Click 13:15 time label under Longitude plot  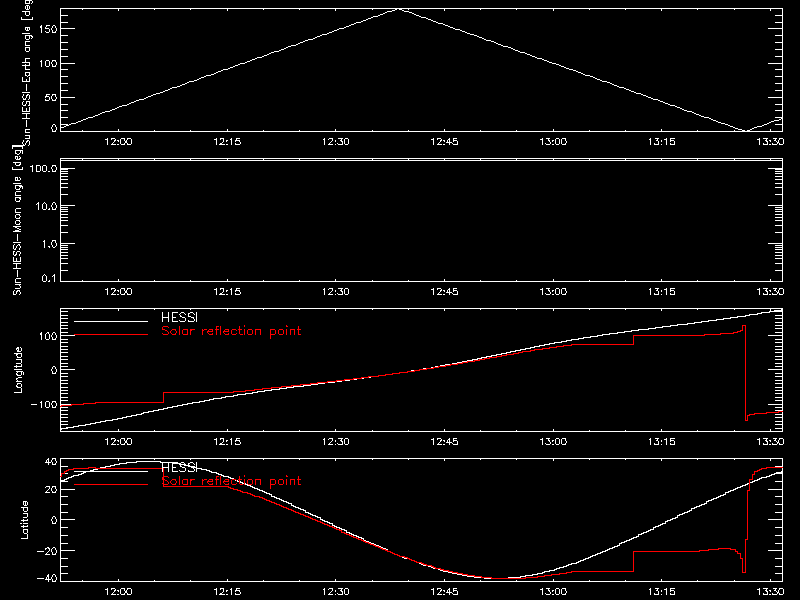(662, 441)
